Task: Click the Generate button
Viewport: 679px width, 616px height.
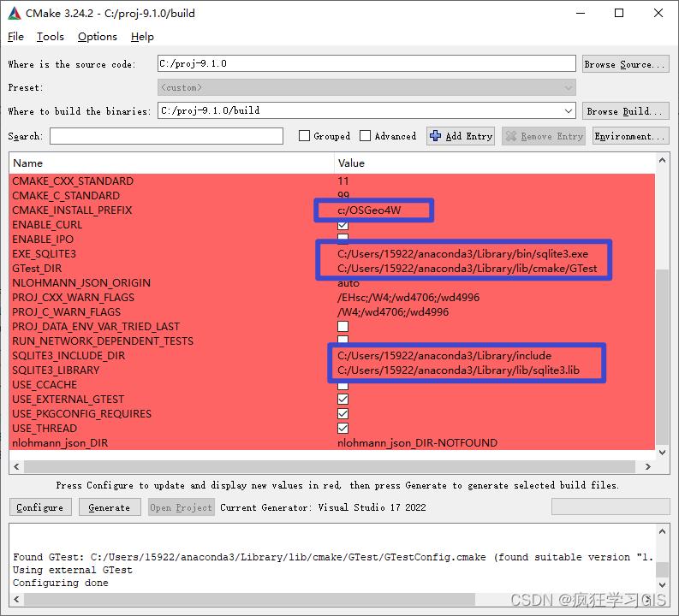Action: click(x=110, y=507)
